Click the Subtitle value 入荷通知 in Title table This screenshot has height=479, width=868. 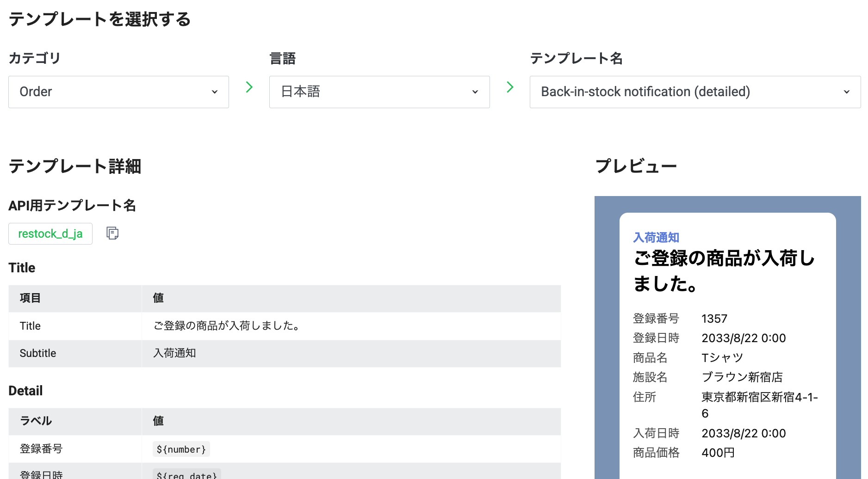pyautogui.click(x=174, y=353)
